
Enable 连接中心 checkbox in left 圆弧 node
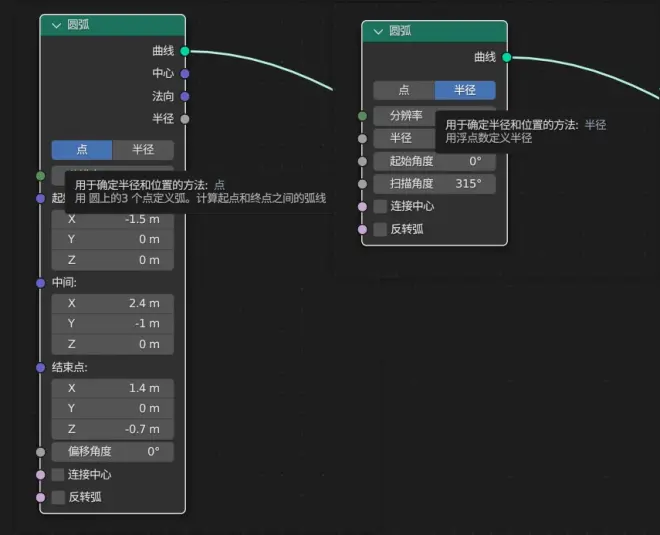click(58, 475)
